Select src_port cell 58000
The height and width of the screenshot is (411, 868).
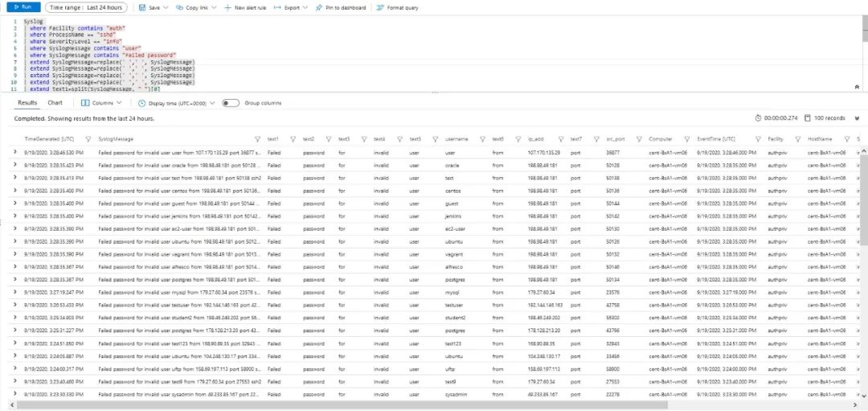tap(613, 368)
